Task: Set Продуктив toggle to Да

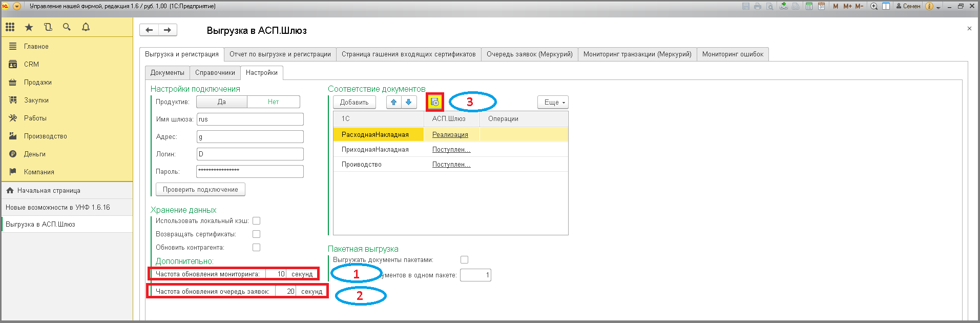Action: tap(222, 102)
